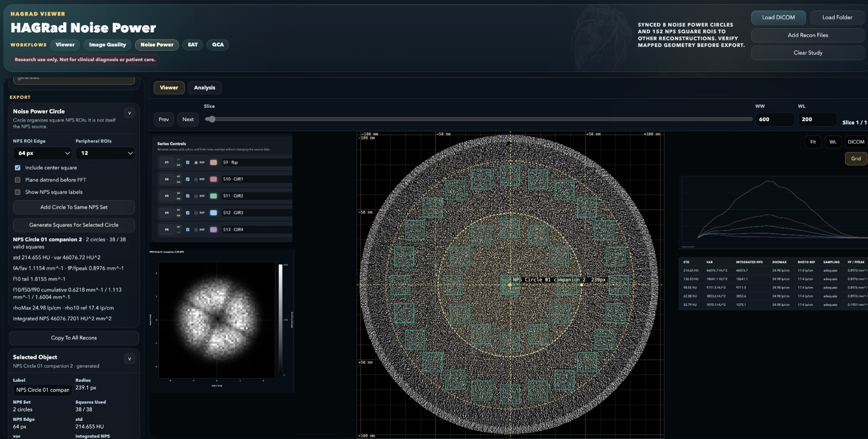
Task: Grab the radius handle of NPS Circle 01 companion 2
Action: [x=582, y=285]
